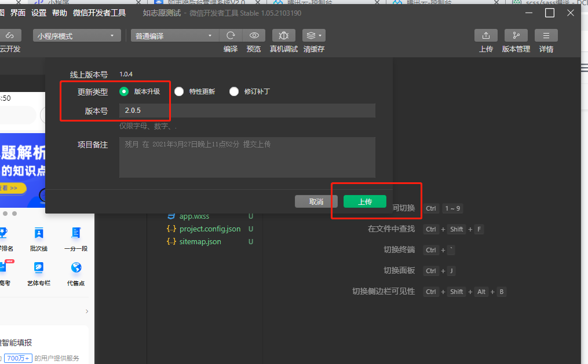Click the 版本号 input field
The image size is (588, 364).
pyautogui.click(x=247, y=111)
